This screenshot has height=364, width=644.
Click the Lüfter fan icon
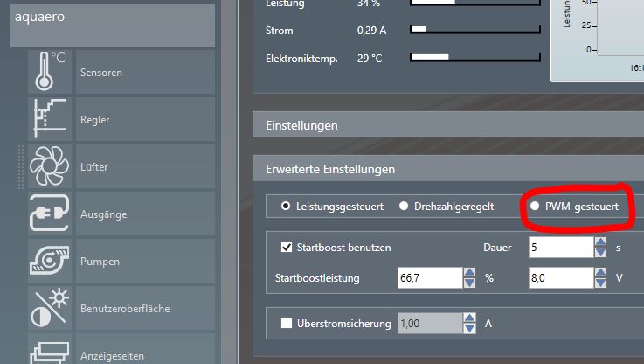tap(50, 166)
